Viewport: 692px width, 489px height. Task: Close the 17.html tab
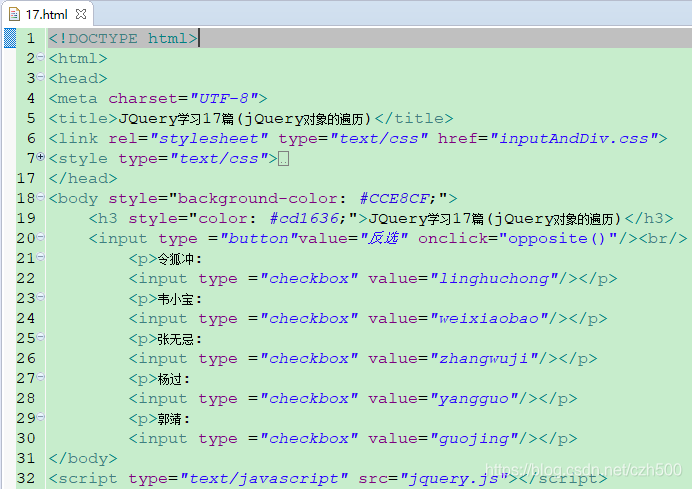click(81, 14)
